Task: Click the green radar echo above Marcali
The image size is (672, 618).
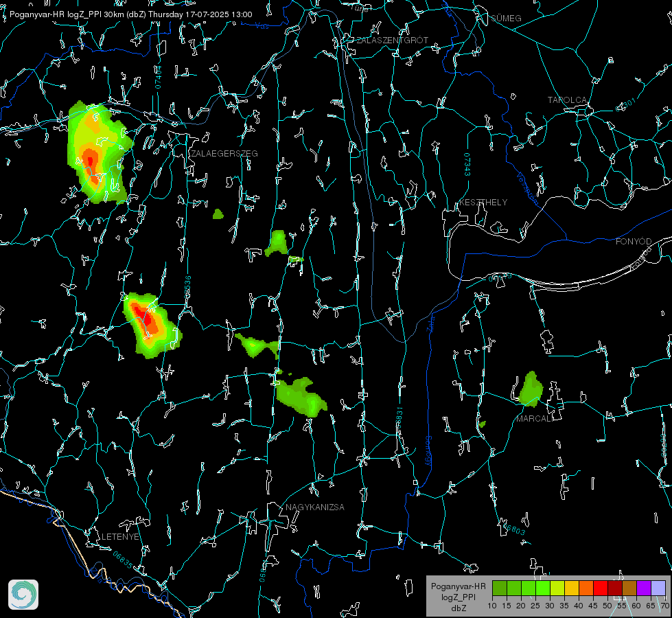Action: point(531,389)
